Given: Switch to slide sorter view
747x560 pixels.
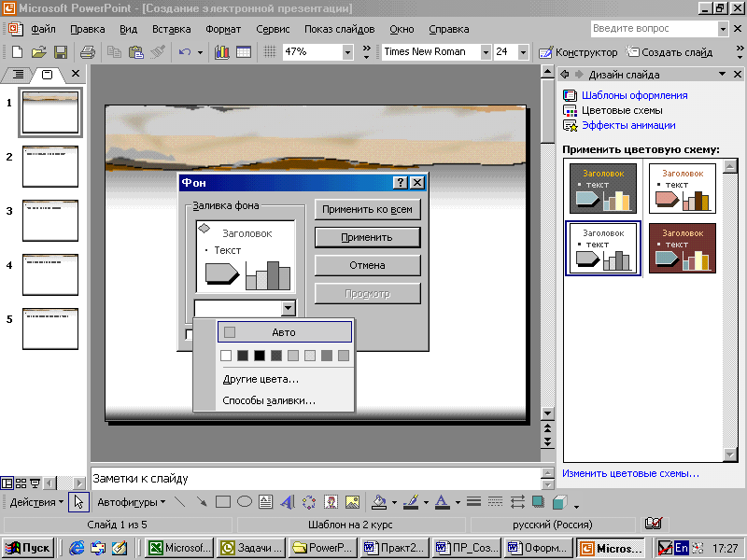Looking at the screenshot, I should pyautogui.click(x=21, y=483).
